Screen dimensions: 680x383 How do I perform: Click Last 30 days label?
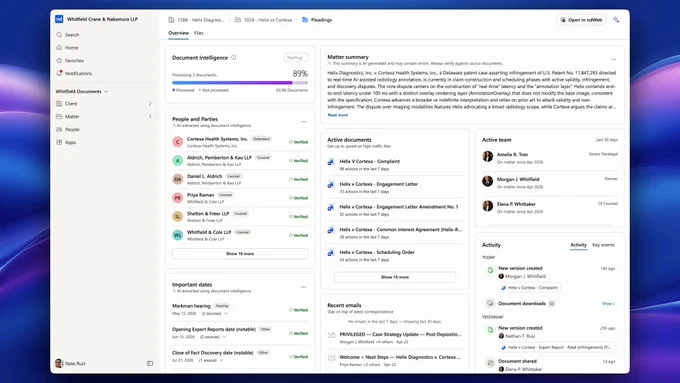(x=607, y=140)
